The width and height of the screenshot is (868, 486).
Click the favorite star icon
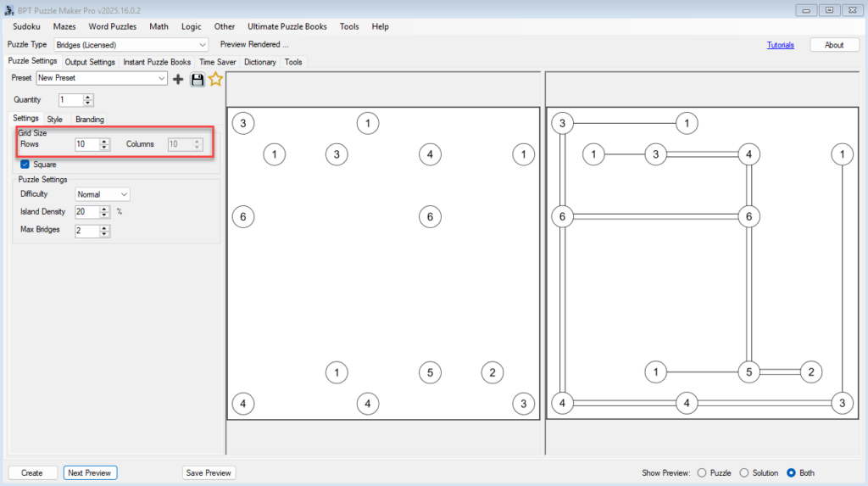tap(215, 79)
